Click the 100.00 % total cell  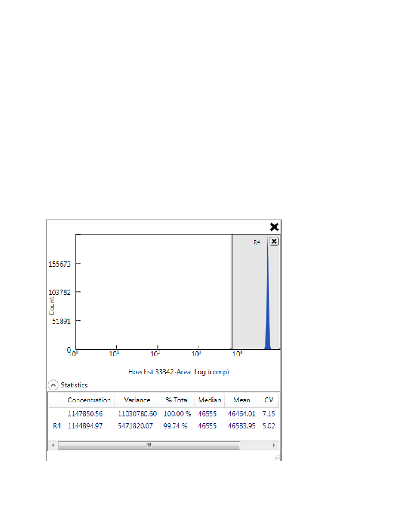point(177,414)
